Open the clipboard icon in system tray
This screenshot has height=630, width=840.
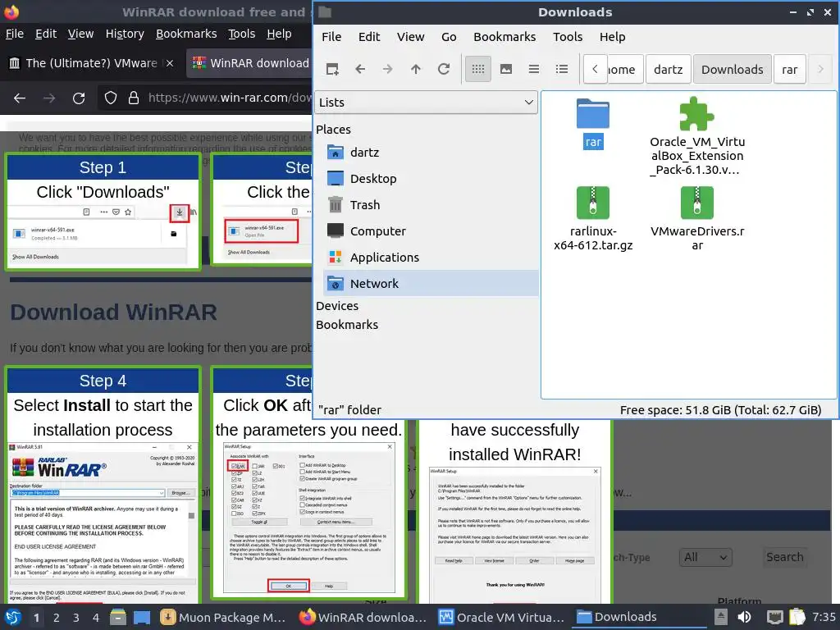[797, 617]
